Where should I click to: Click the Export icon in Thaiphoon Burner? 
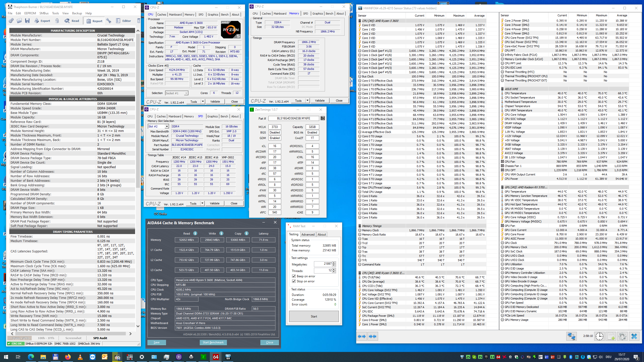[42, 21]
